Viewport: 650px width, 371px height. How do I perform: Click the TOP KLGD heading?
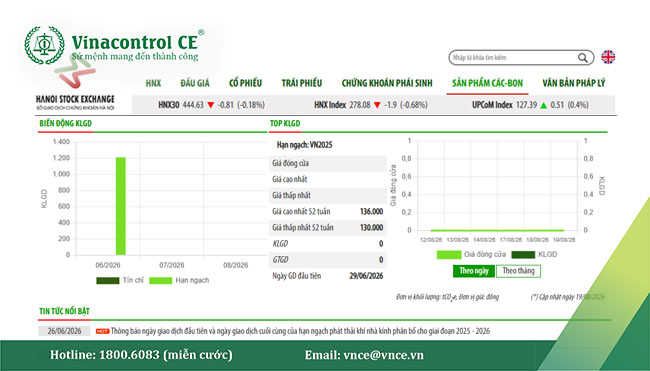[x=285, y=124]
